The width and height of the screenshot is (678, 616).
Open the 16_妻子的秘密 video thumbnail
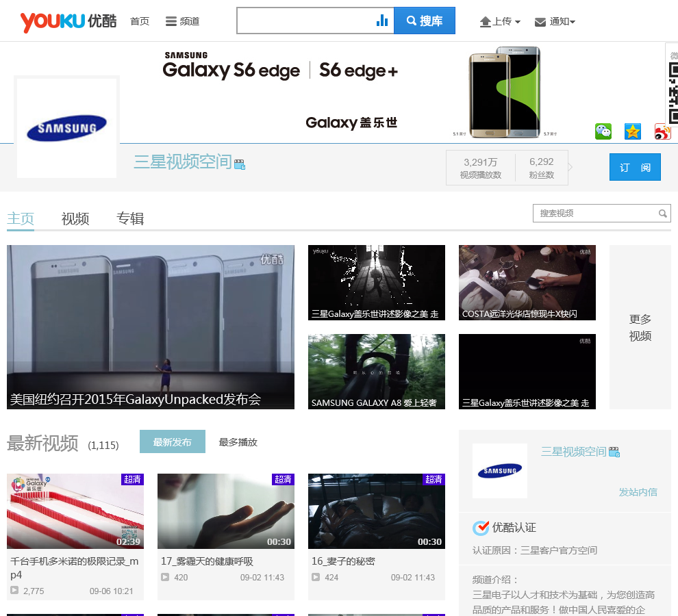tap(376, 511)
